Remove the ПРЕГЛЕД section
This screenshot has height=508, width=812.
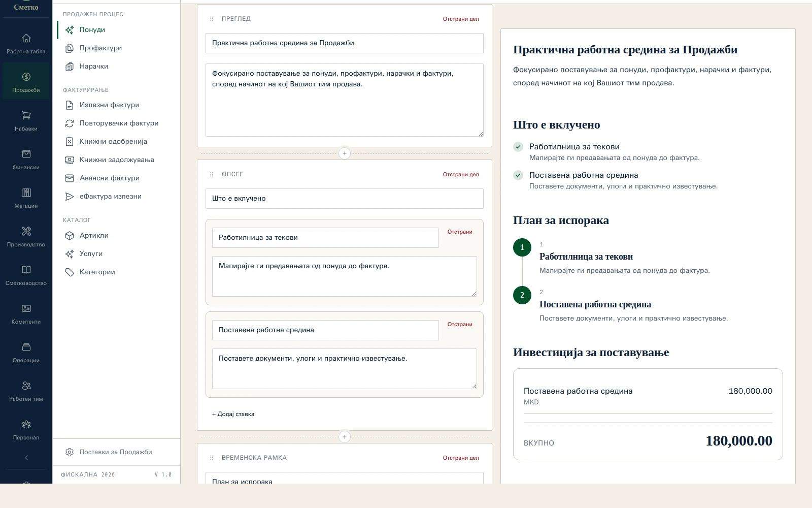click(461, 19)
